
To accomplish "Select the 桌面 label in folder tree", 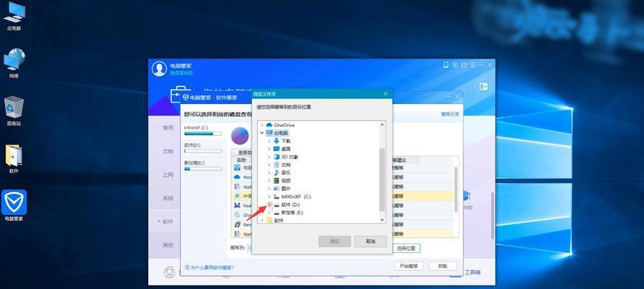I will coord(287,149).
